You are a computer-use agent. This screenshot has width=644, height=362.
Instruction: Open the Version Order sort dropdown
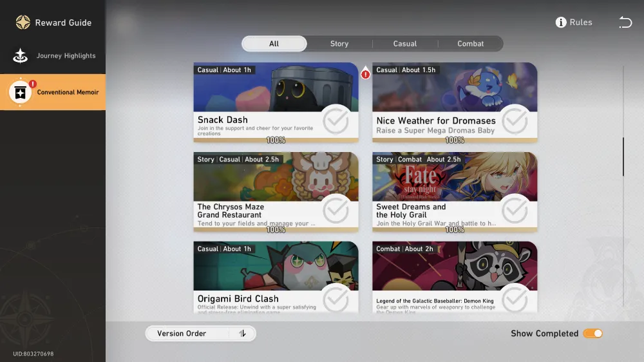pos(201,333)
